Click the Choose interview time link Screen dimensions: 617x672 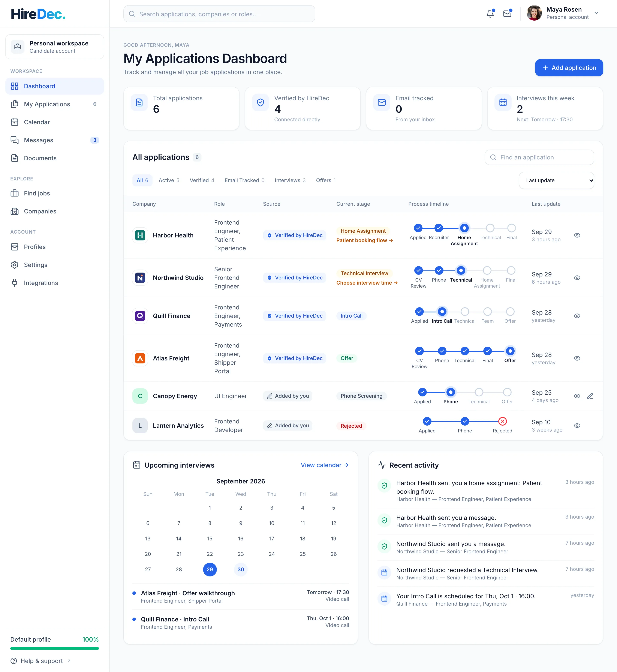point(367,283)
